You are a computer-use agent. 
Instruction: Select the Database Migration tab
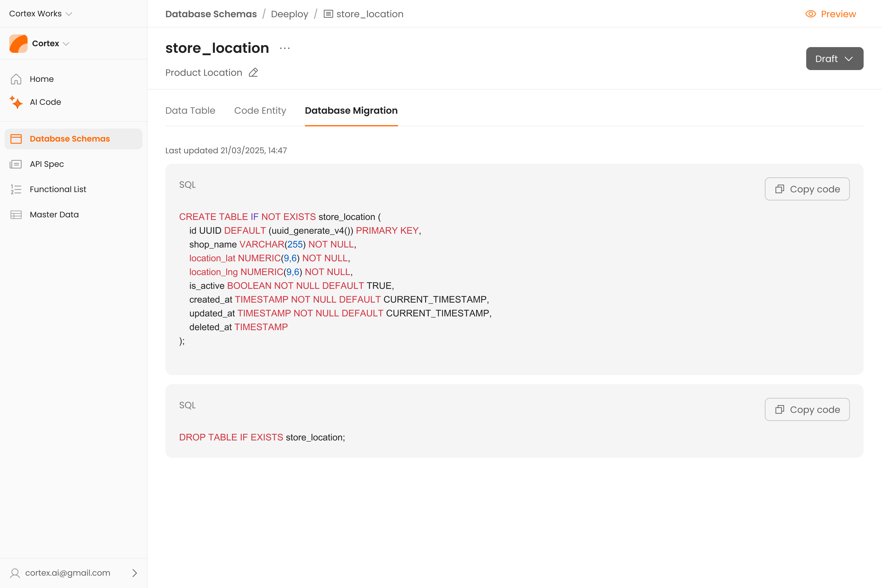coord(351,111)
